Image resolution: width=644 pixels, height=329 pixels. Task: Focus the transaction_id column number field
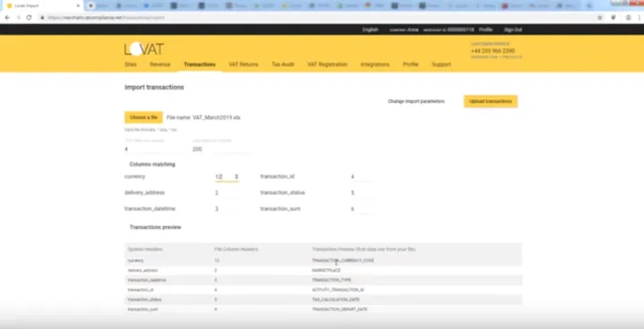tap(362, 177)
